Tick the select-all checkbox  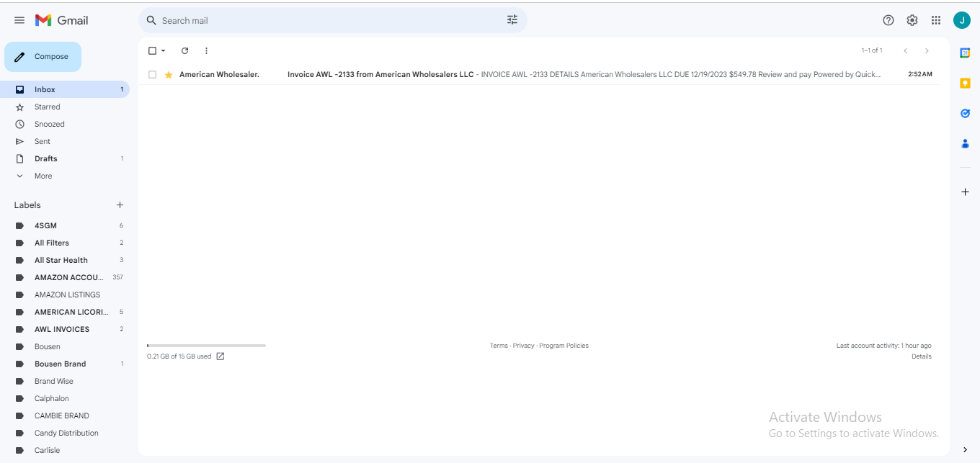pyautogui.click(x=152, y=50)
